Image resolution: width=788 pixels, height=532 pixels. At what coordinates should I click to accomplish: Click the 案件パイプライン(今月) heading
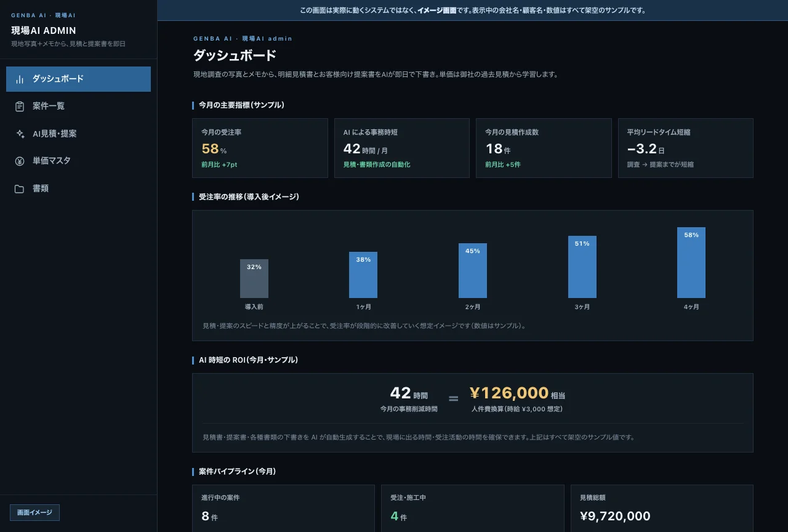(x=237, y=472)
